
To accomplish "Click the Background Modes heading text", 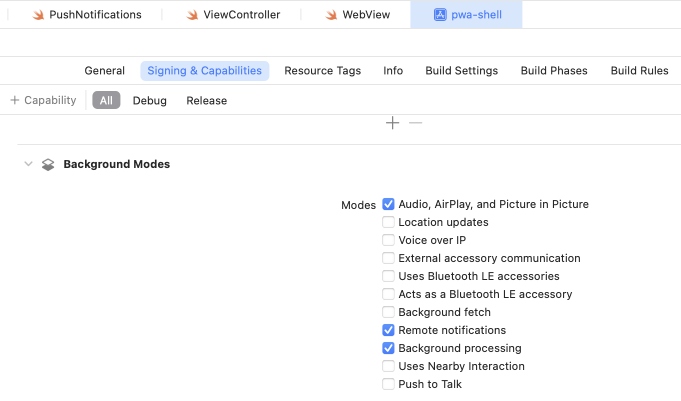I will [x=116, y=164].
